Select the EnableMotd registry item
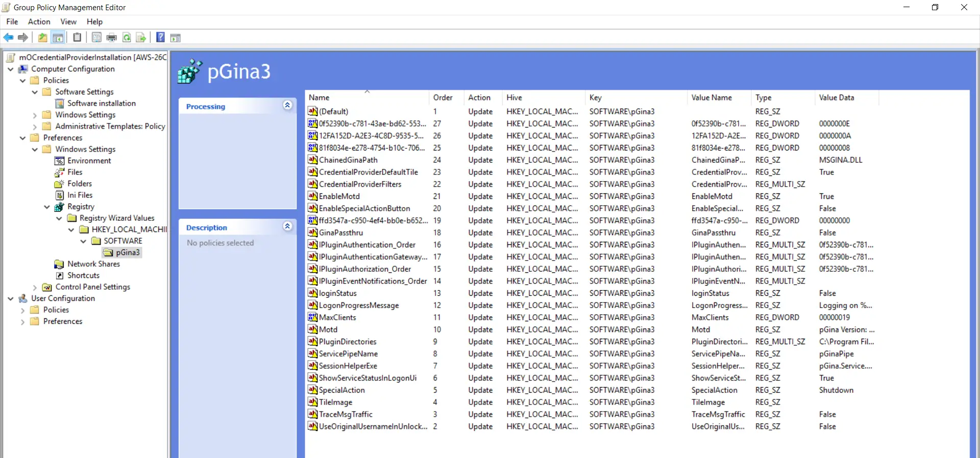 (x=339, y=196)
